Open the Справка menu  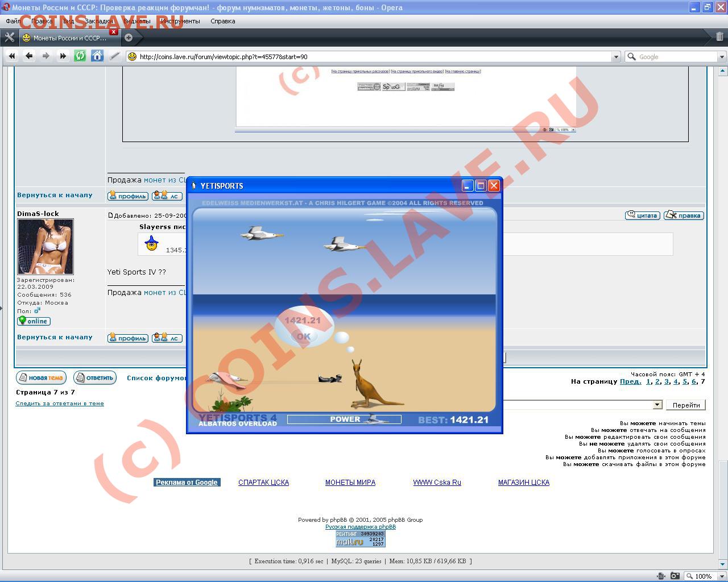pos(222,21)
